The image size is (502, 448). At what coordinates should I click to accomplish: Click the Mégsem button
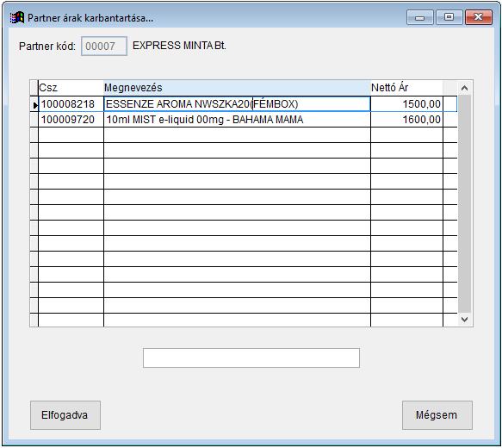tap(437, 415)
